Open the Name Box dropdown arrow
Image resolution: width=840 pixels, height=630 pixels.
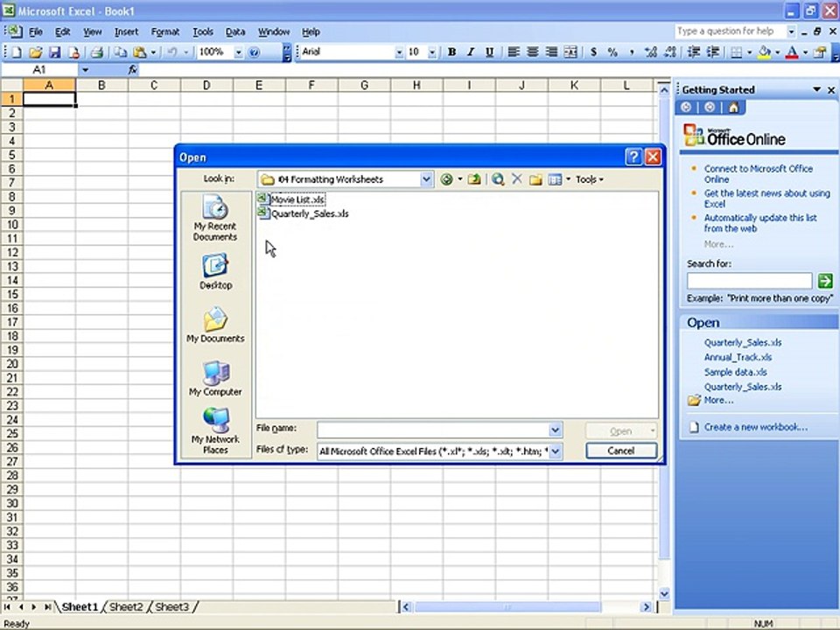click(x=85, y=70)
